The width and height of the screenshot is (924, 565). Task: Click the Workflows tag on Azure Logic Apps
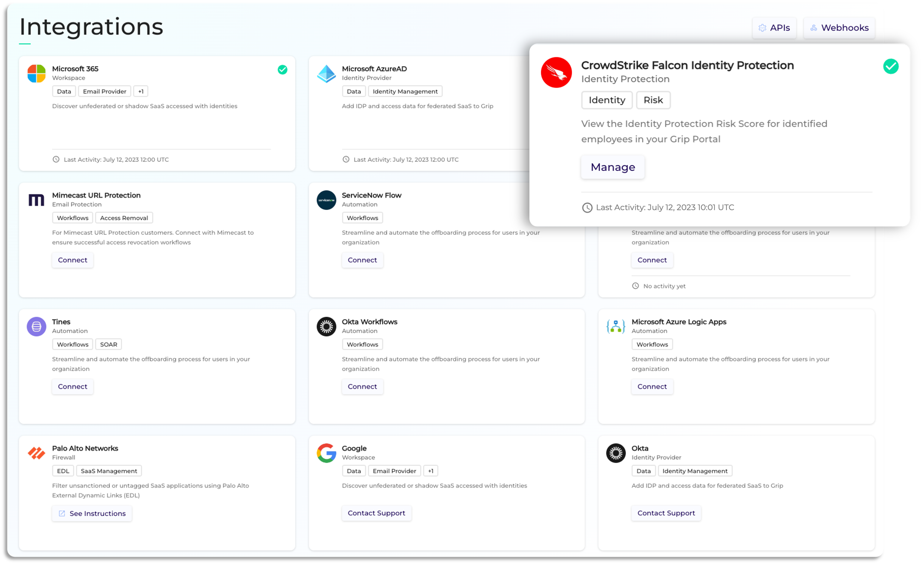652,344
